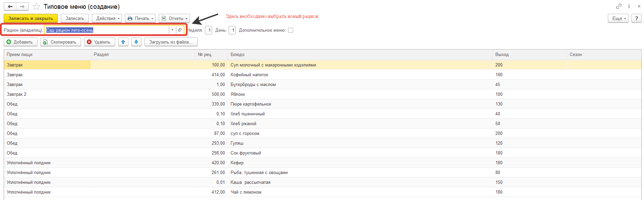Click the Загрузить из файла button
The width and height of the screenshot is (644, 200).
point(171,42)
